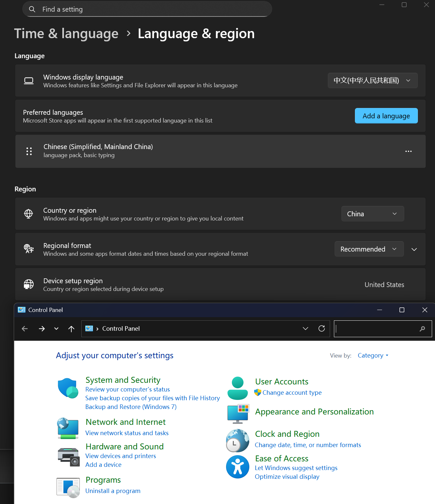
Task: Open the Regional format Recommended dropdown
Action: coord(369,249)
